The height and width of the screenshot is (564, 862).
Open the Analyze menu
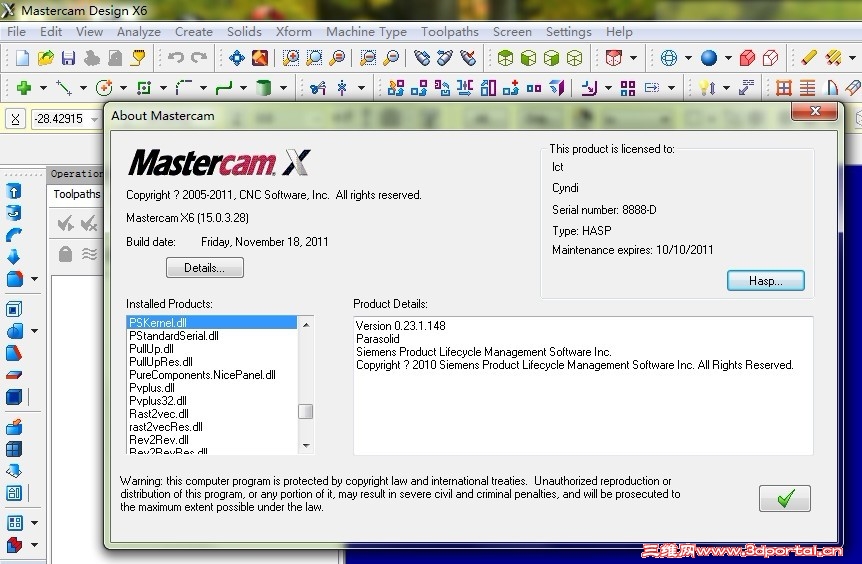(139, 32)
